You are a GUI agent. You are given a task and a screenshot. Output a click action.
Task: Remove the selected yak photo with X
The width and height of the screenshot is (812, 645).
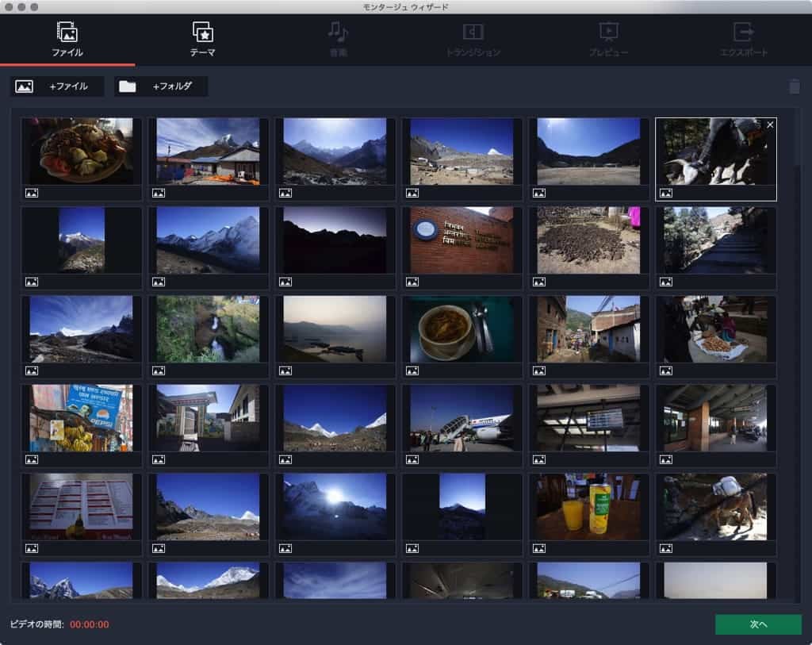coord(770,125)
